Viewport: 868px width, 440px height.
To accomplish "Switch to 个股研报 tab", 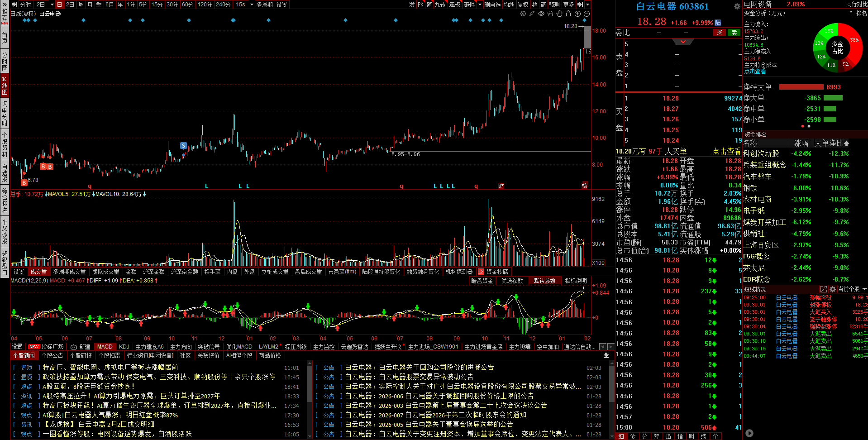I will pyautogui.click(x=81, y=356).
